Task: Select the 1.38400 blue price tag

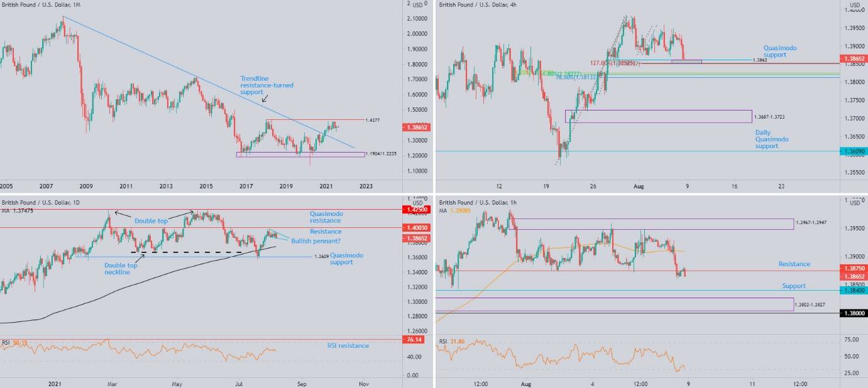Action: (x=854, y=290)
